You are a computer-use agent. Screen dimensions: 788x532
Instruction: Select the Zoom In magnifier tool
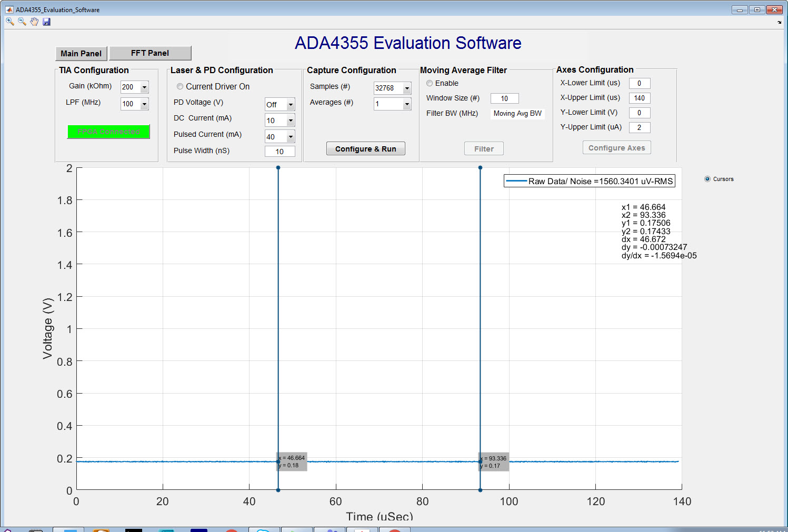(9, 22)
